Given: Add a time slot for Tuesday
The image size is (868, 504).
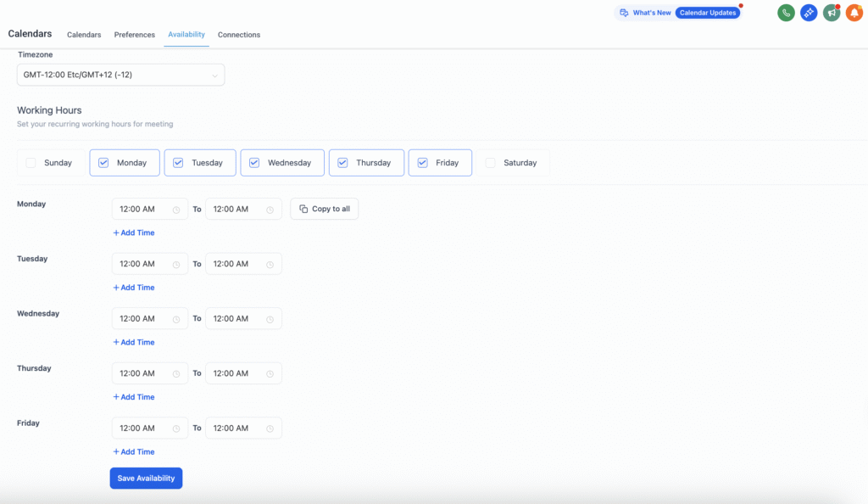Looking at the screenshot, I should pos(134,288).
